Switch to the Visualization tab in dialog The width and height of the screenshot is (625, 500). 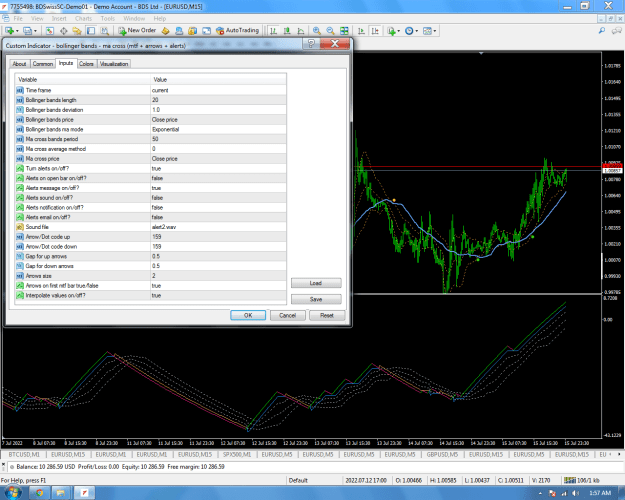click(114, 64)
